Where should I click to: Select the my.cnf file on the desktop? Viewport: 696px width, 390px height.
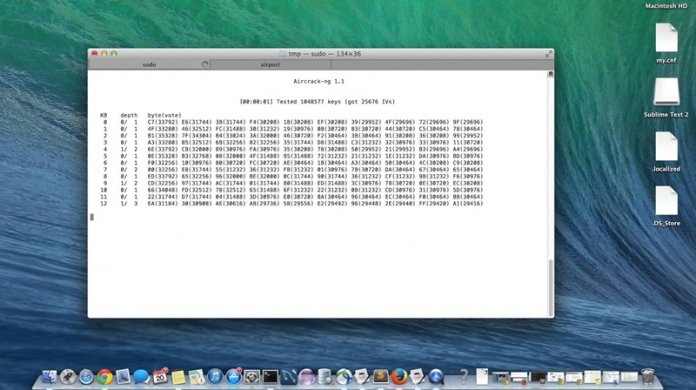point(666,43)
